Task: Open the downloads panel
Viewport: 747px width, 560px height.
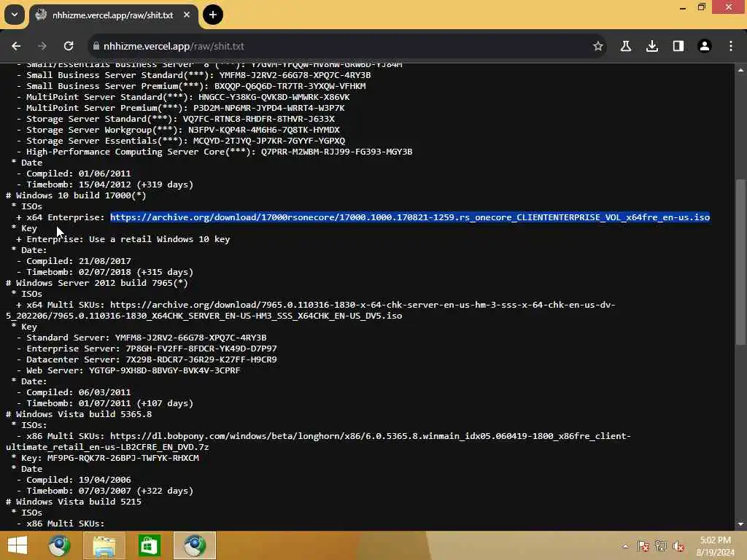Action: tap(652, 46)
